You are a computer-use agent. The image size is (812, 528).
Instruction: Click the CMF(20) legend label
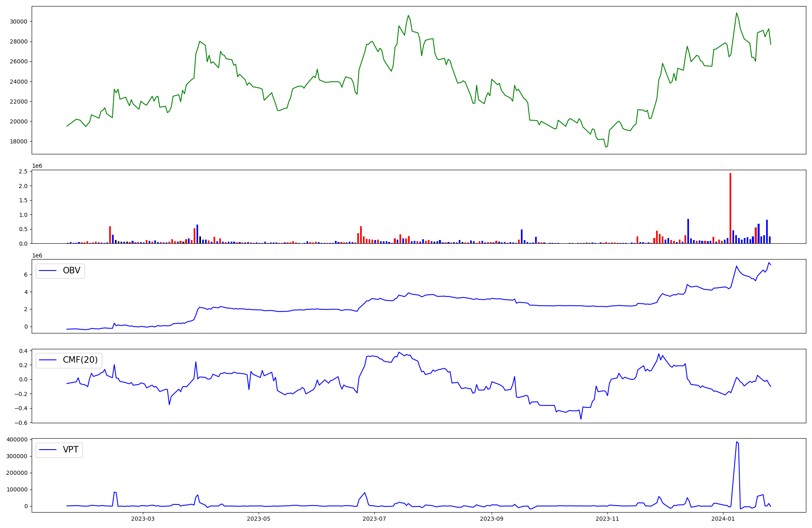(x=80, y=360)
